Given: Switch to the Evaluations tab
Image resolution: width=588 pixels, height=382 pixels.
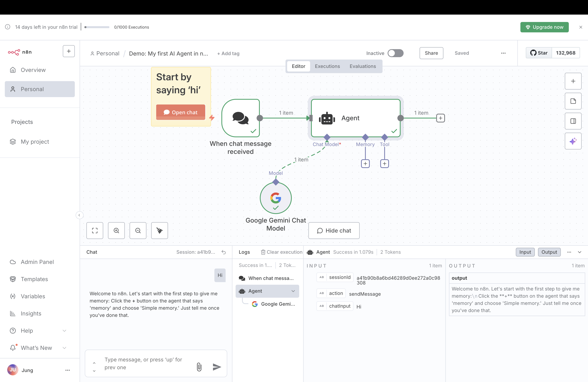Looking at the screenshot, I should (x=363, y=66).
